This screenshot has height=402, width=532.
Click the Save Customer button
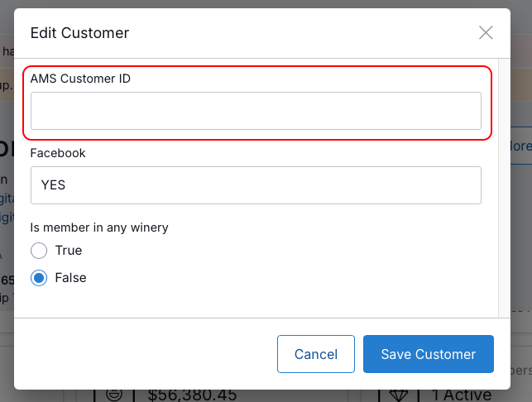click(429, 354)
